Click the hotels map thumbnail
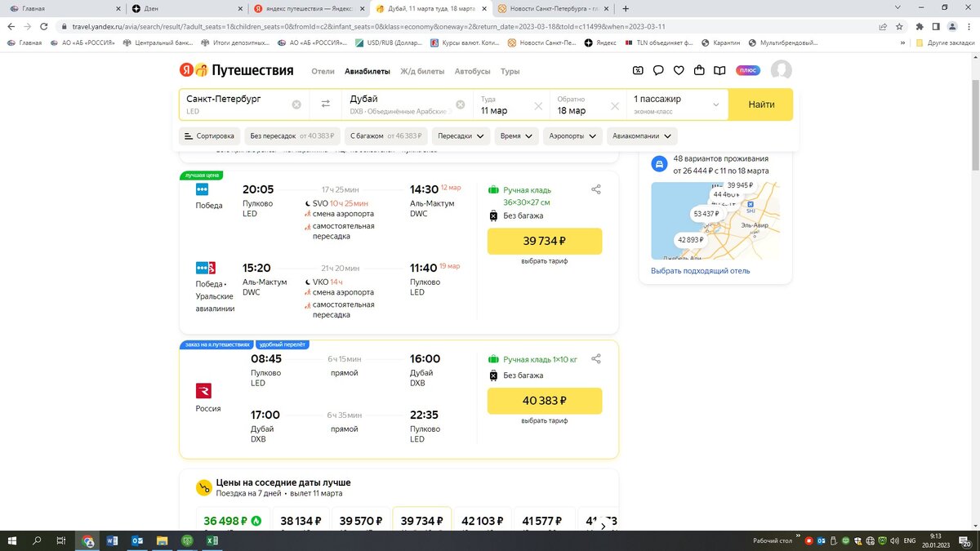The height and width of the screenshot is (551, 980). (x=715, y=220)
